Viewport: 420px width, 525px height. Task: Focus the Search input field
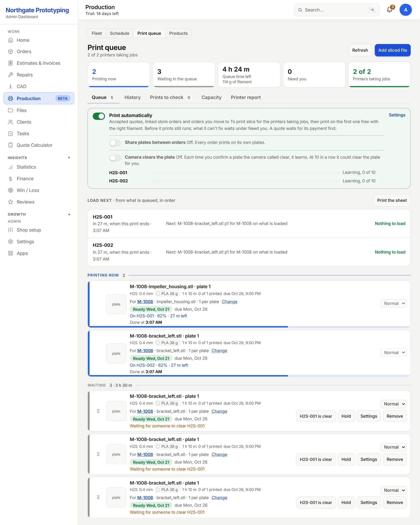[337, 10]
